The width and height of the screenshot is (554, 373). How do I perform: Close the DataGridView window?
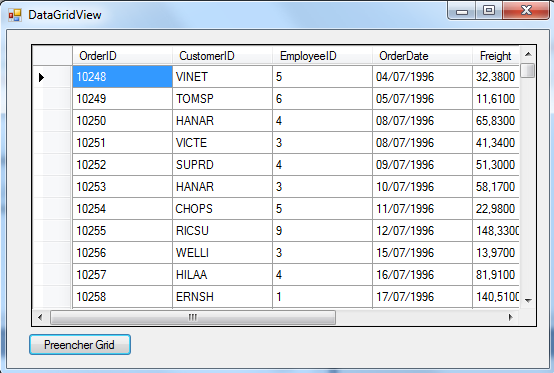pyautogui.click(x=526, y=11)
